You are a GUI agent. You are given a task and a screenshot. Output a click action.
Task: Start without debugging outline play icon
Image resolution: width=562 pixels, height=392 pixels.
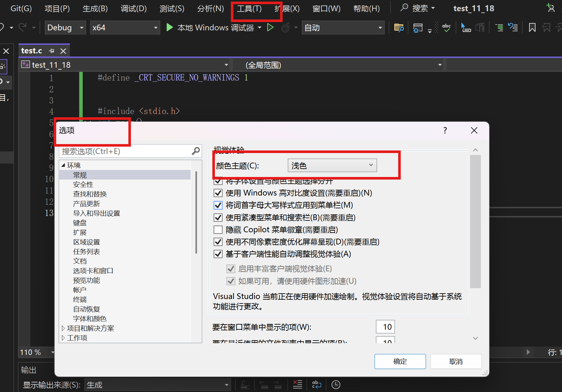pyautogui.click(x=270, y=27)
